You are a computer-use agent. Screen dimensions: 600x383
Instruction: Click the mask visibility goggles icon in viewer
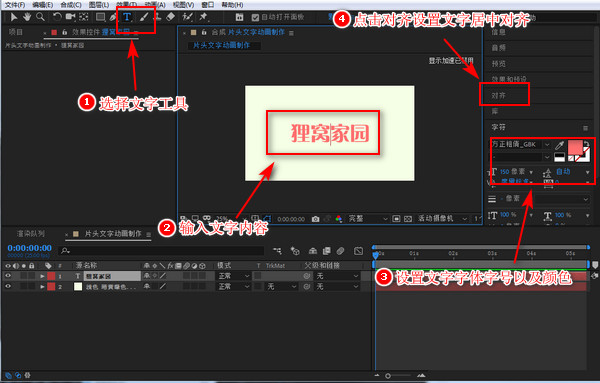tap(207, 218)
